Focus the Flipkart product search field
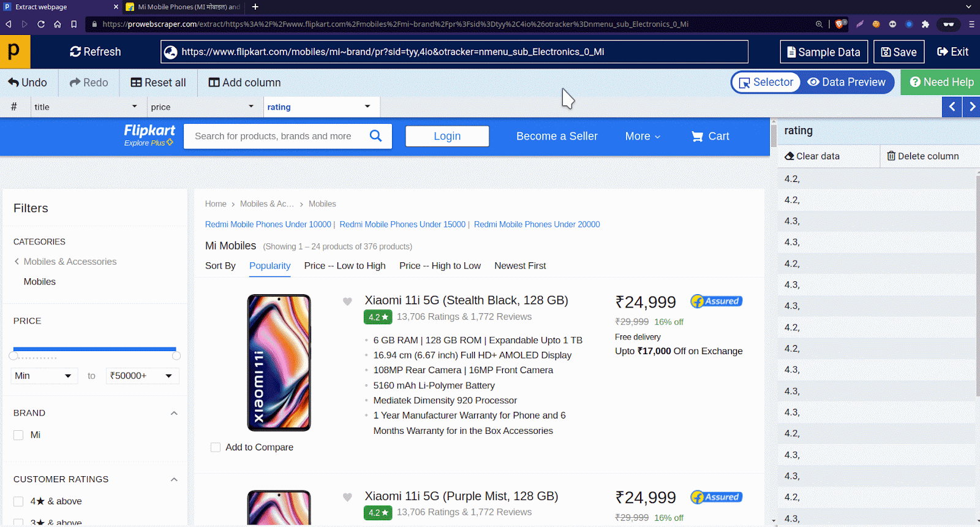 click(x=276, y=136)
